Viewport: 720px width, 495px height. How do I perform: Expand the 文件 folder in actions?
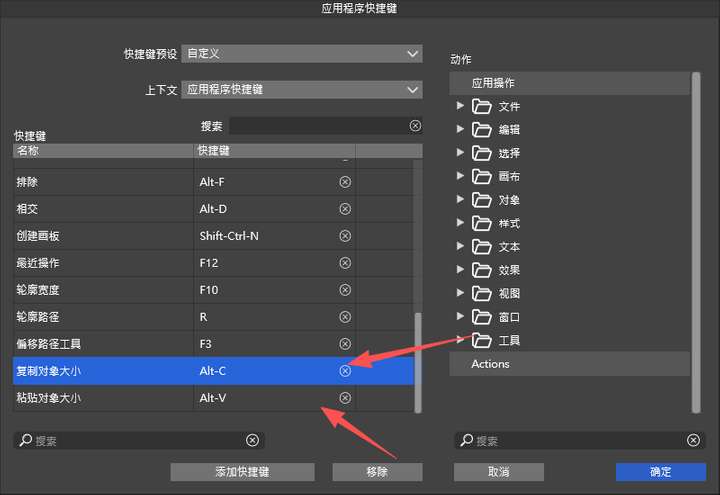[x=460, y=106]
